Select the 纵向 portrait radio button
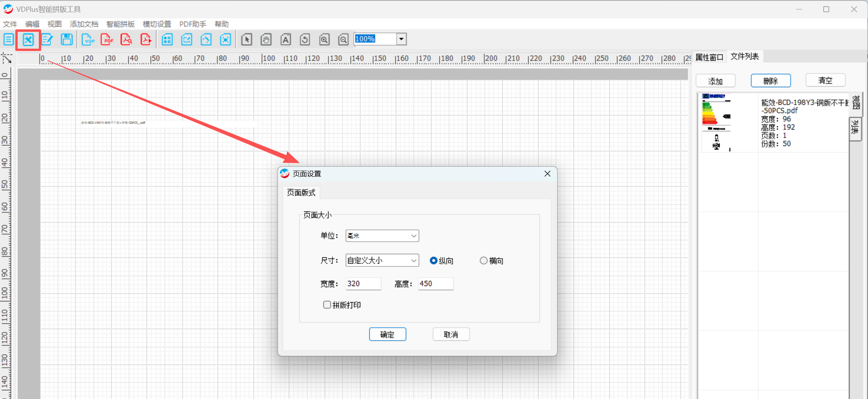 coord(434,261)
